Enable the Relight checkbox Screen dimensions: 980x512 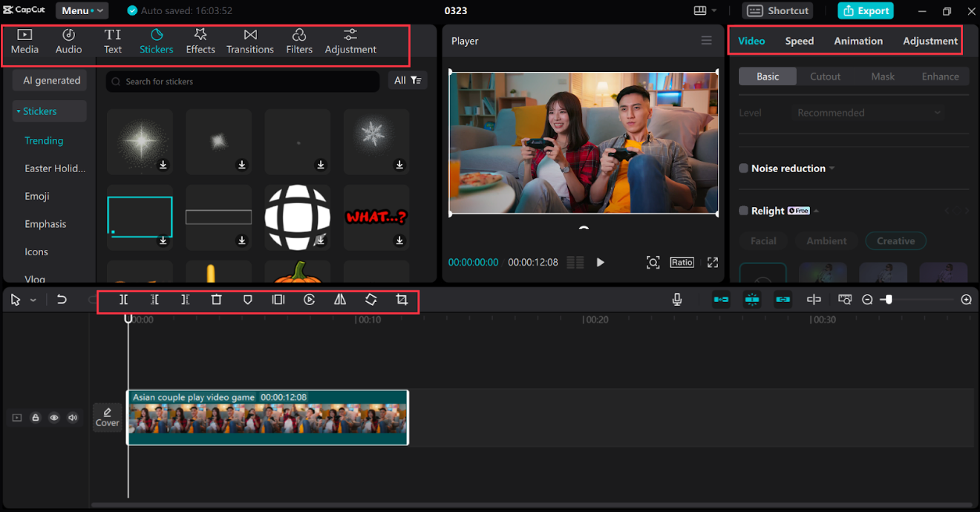pyautogui.click(x=743, y=211)
